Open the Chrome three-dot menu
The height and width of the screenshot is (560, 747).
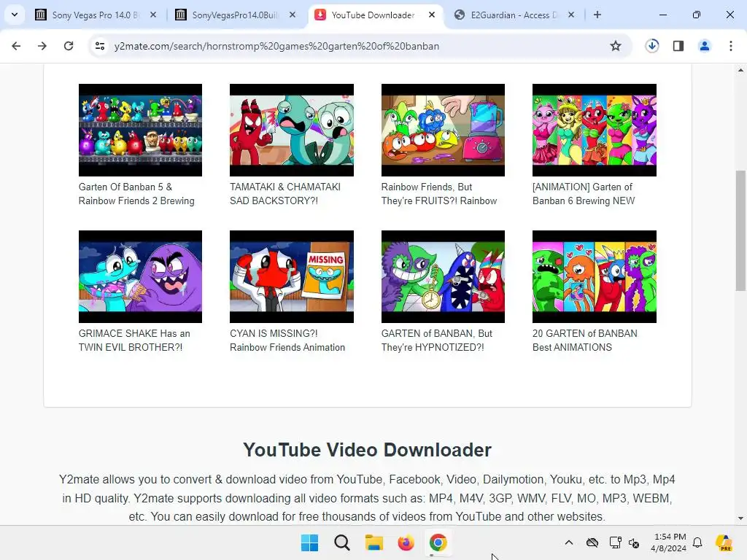(731, 46)
